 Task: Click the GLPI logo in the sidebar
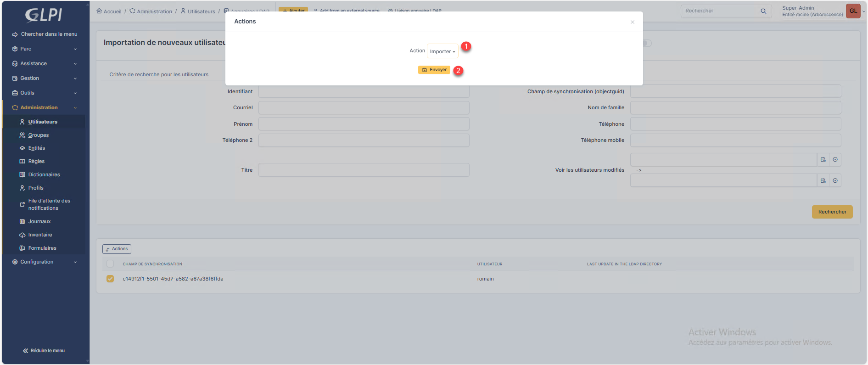[44, 15]
